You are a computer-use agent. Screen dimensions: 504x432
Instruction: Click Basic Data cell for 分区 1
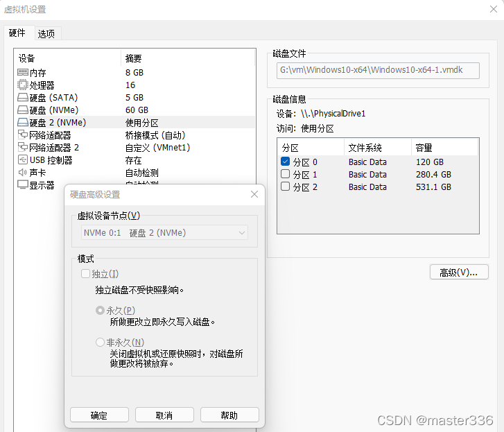tap(367, 174)
